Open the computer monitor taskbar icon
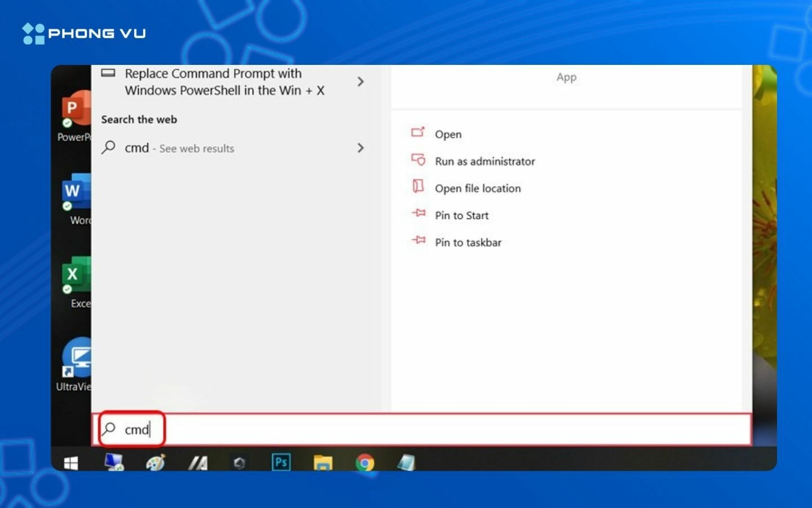 114,462
